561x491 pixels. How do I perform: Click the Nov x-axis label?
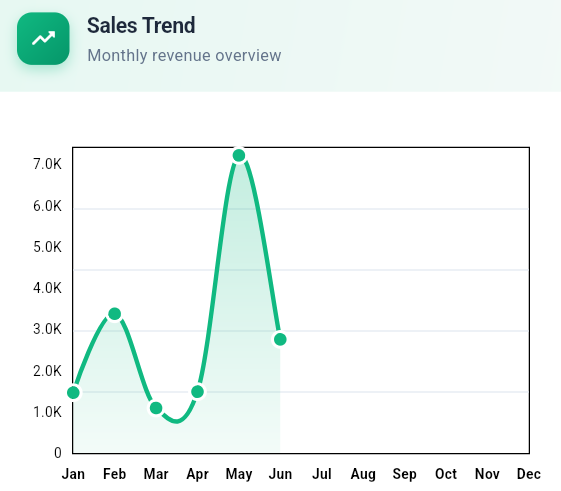(487, 474)
